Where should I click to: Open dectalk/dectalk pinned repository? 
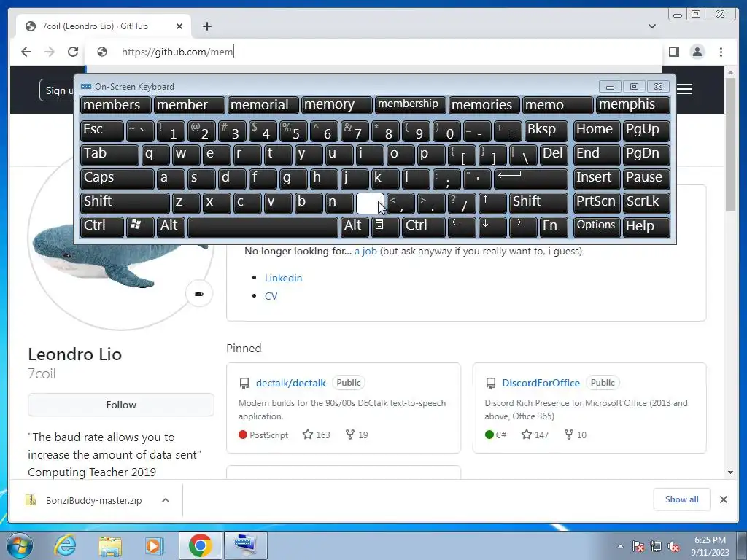[x=290, y=383]
